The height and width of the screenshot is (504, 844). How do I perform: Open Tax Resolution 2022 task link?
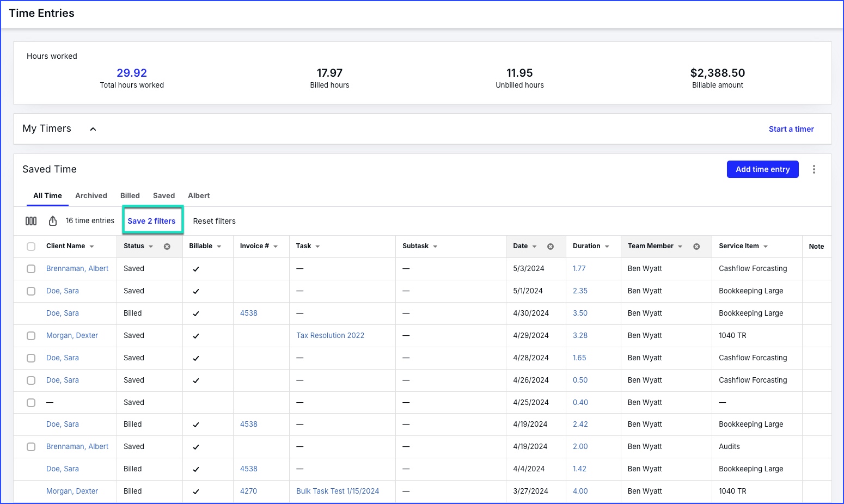coord(331,335)
